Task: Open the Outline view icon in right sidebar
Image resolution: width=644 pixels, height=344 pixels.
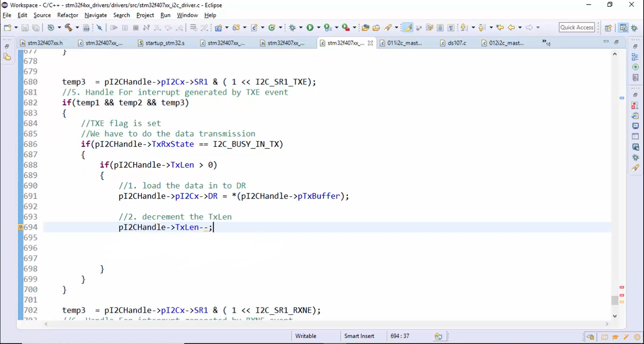Action: click(x=635, y=57)
